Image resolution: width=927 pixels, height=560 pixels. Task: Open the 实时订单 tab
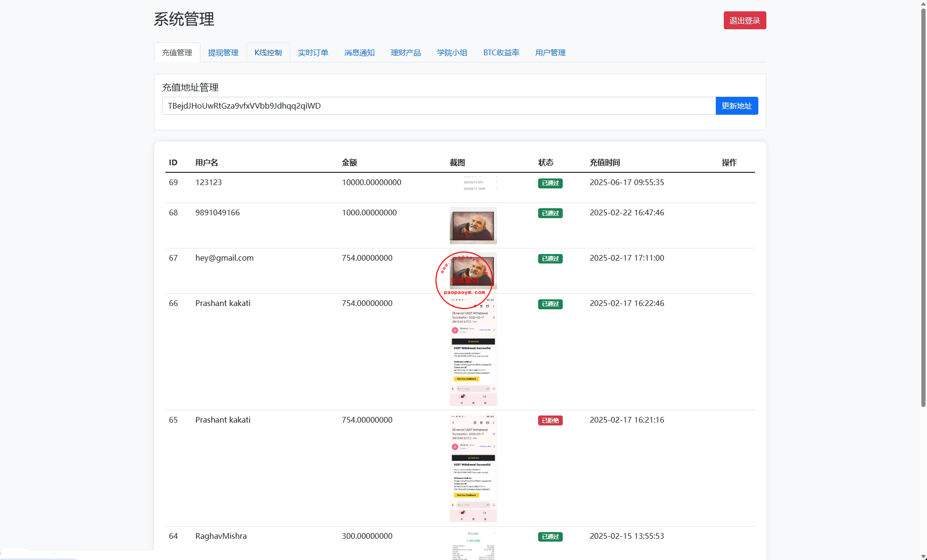[313, 52]
